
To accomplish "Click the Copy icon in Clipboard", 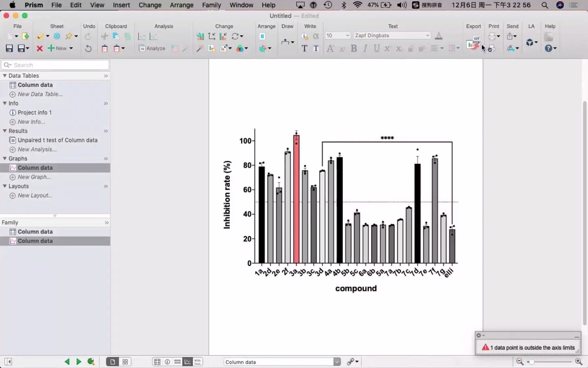I will tap(116, 36).
